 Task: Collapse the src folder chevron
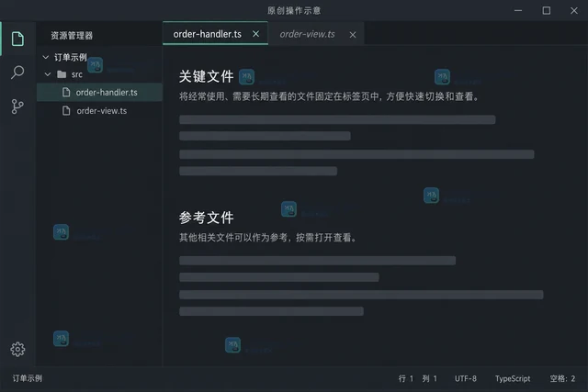click(48, 74)
